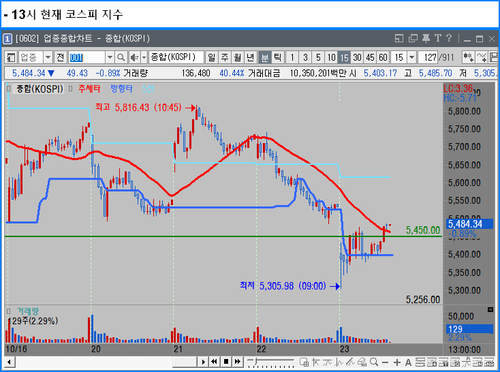
Task: Click the panel icon left of 업종 box
Action: pyautogui.click(x=11, y=58)
